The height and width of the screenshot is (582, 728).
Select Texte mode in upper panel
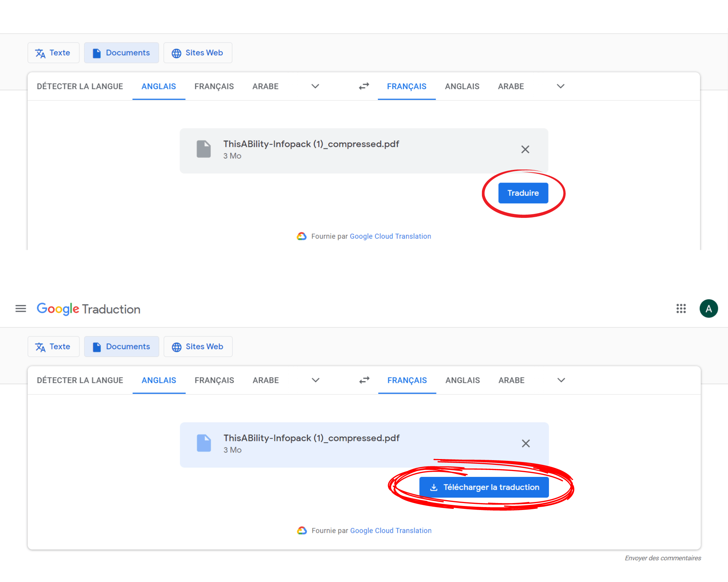point(53,53)
